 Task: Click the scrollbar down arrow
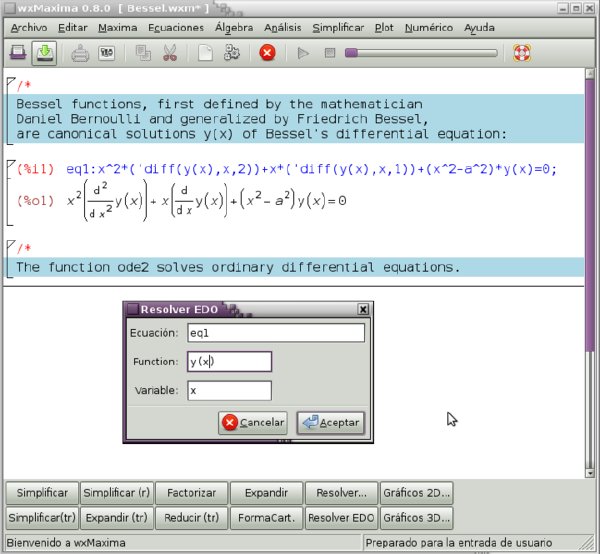590,474
